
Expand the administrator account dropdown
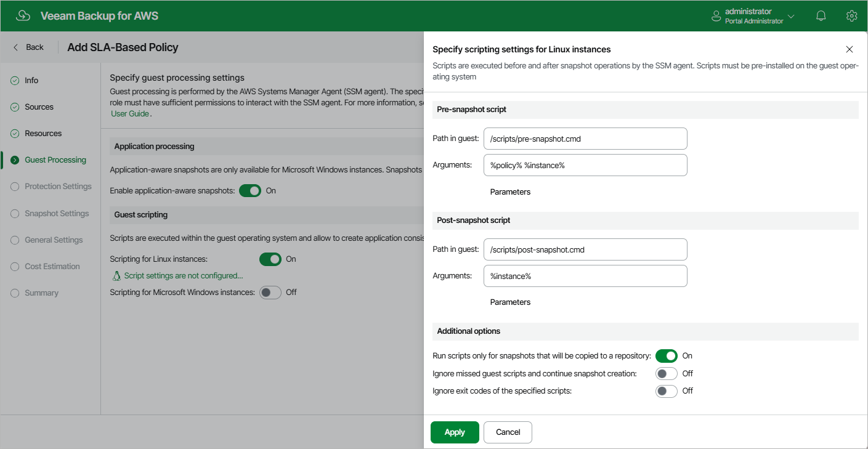point(791,16)
